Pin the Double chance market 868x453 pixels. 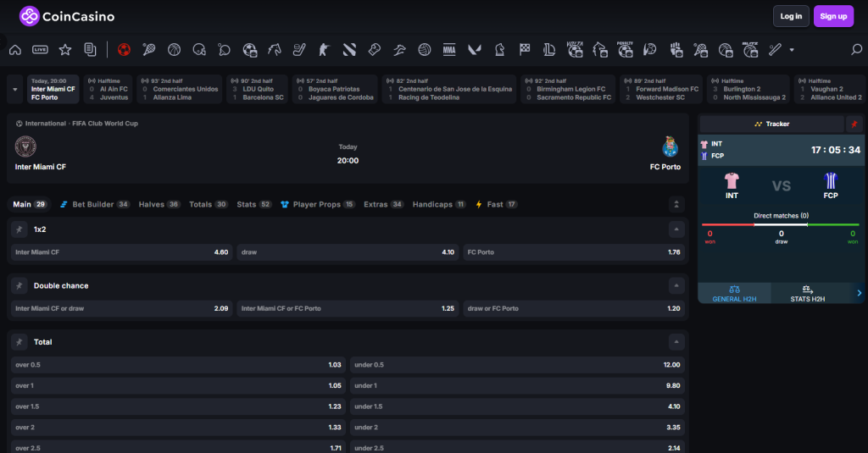[x=19, y=285]
